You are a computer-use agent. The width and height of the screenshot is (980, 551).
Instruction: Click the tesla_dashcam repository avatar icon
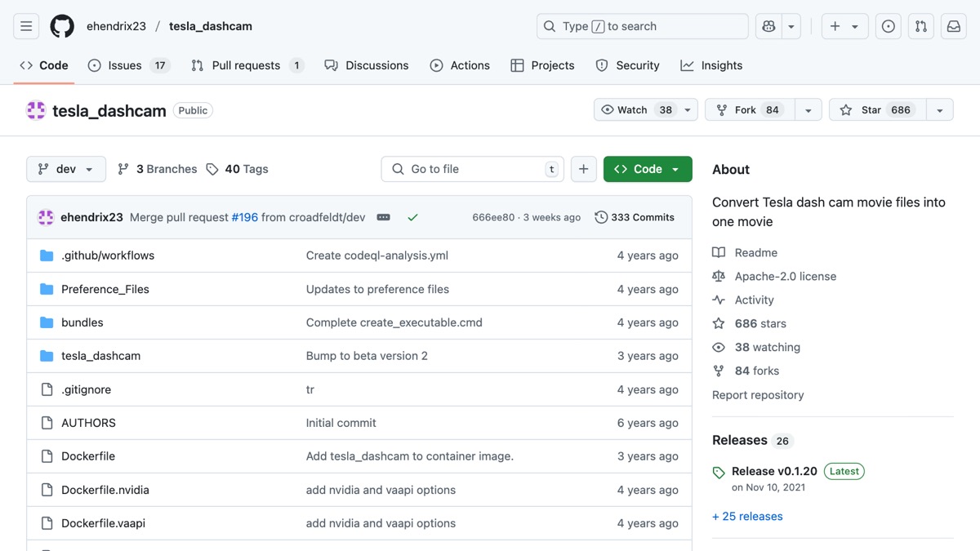pos(36,110)
